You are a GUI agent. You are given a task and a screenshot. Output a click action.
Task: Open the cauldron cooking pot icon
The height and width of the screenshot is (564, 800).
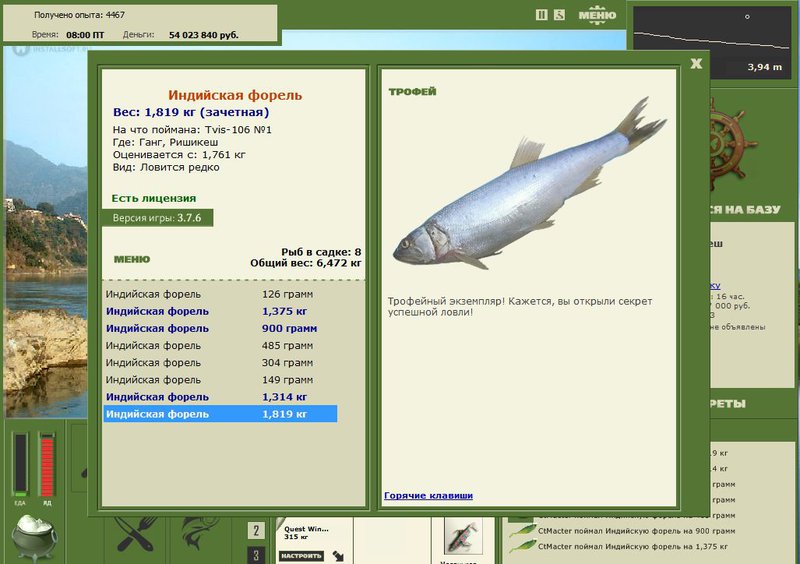35,537
